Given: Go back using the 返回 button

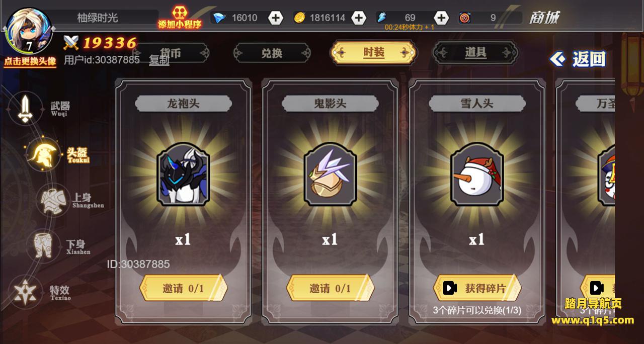Looking at the screenshot, I should (x=578, y=59).
